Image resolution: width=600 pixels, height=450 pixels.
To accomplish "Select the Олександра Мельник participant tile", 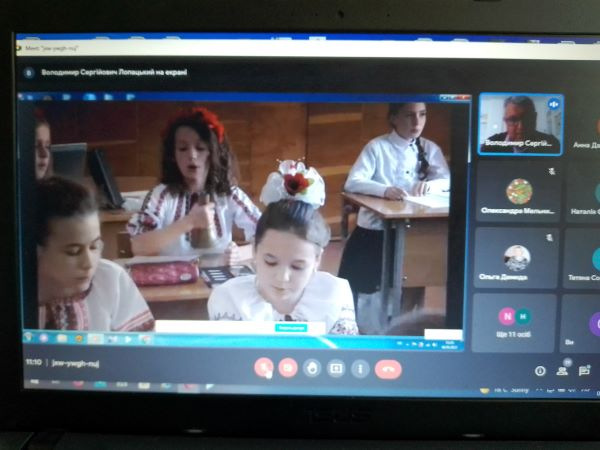I will coord(517,191).
